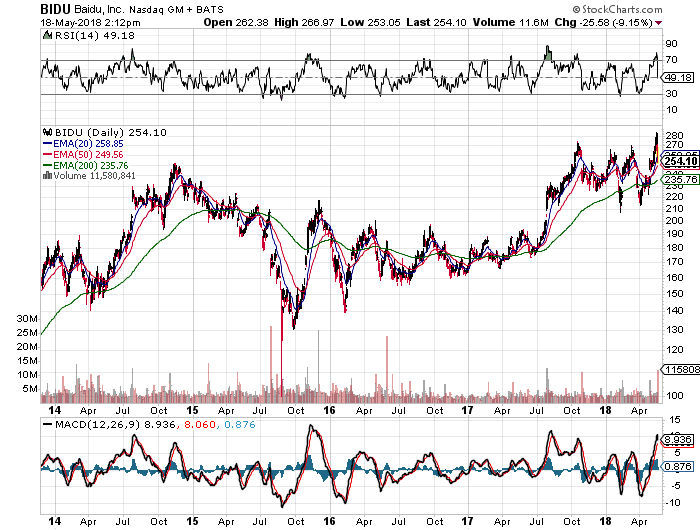Image resolution: width=700 pixels, height=530 pixels.
Task: Select the green EMA(200) legend line swatch
Action: [x=47, y=165]
